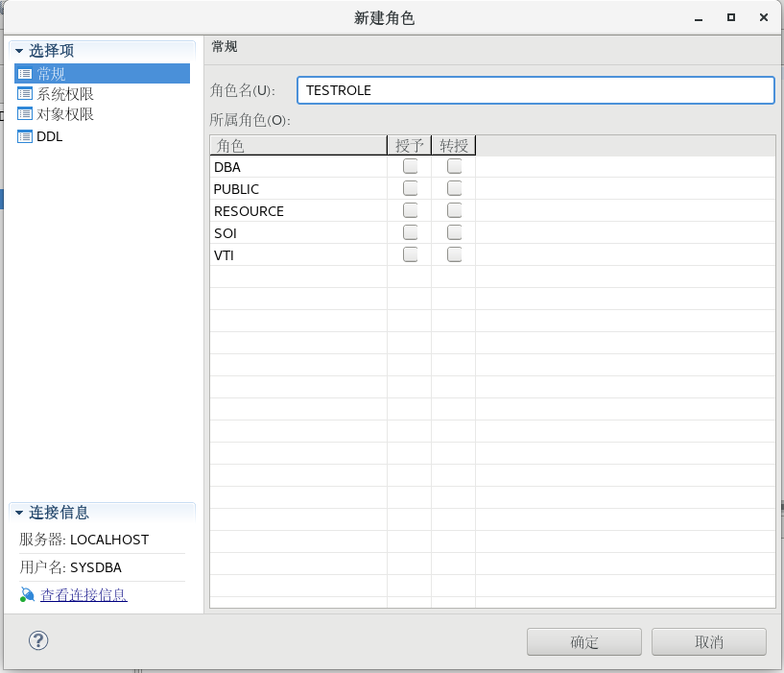Image resolution: width=784 pixels, height=673 pixels.
Task: Check 转授 for RESOURCE role
Action: pos(453,209)
